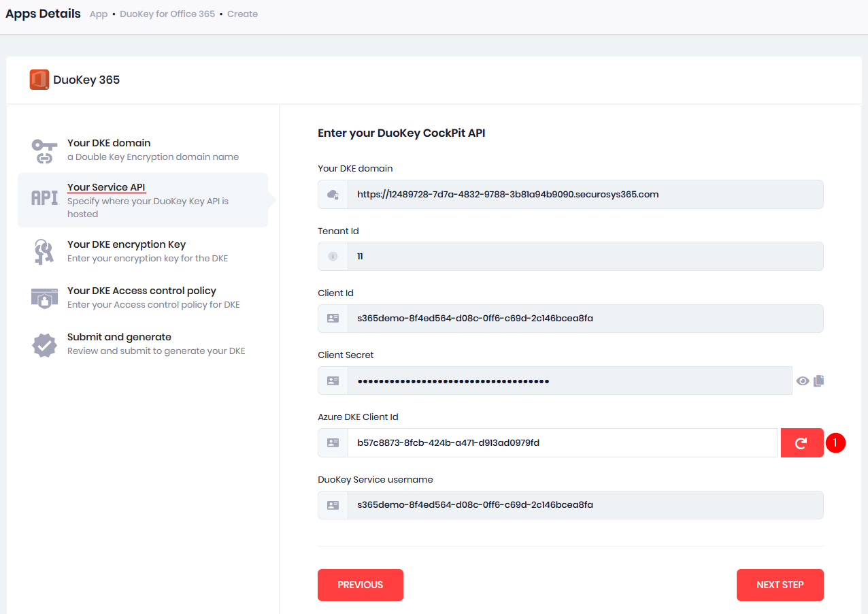Regenerate the Azure DKE Client Id
This screenshot has height=614, width=868.
(x=802, y=442)
